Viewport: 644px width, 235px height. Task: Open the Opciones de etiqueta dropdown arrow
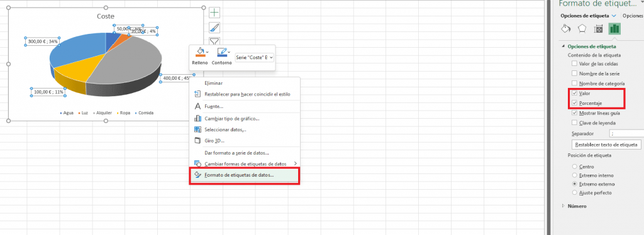pyautogui.click(x=614, y=16)
